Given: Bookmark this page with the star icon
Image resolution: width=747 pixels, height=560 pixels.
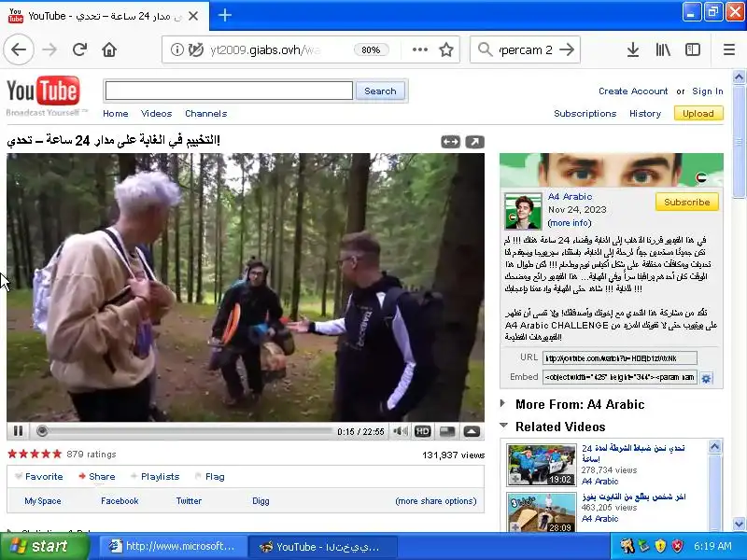Looking at the screenshot, I should (x=446, y=49).
